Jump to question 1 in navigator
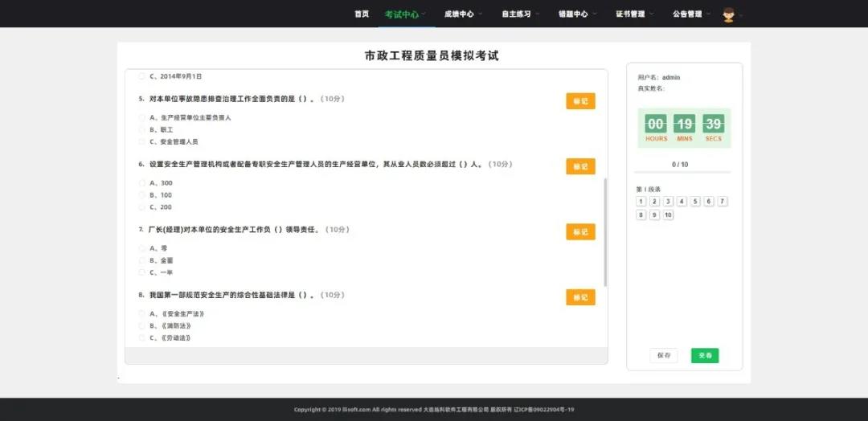868x421 pixels. click(641, 202)
